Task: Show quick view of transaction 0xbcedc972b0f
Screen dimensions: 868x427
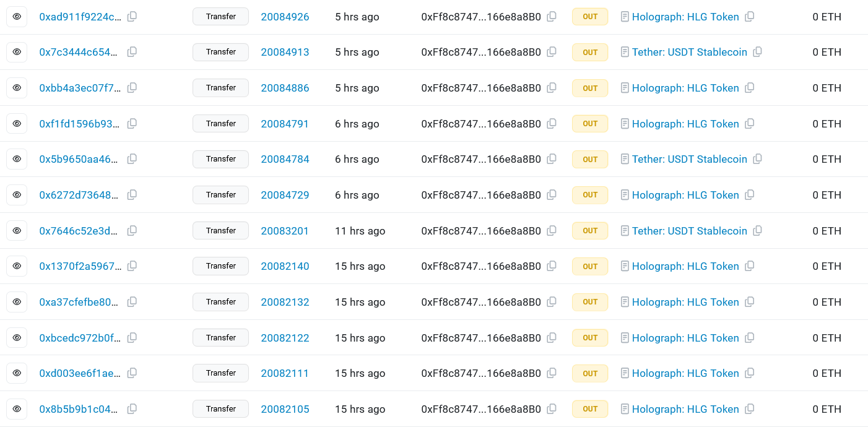Action: pos(17,338)
